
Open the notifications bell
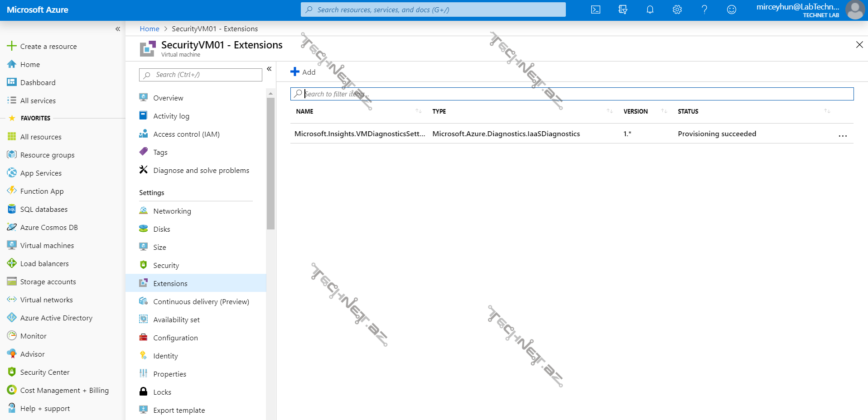coord(650,10)
